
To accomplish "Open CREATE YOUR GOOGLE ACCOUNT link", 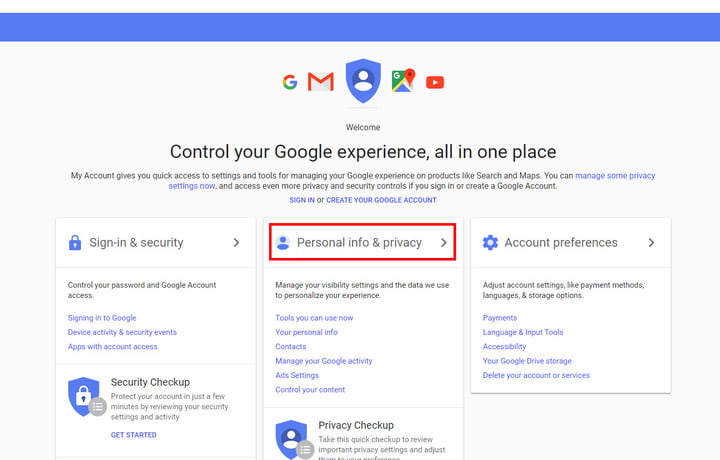I will [381, 200].
